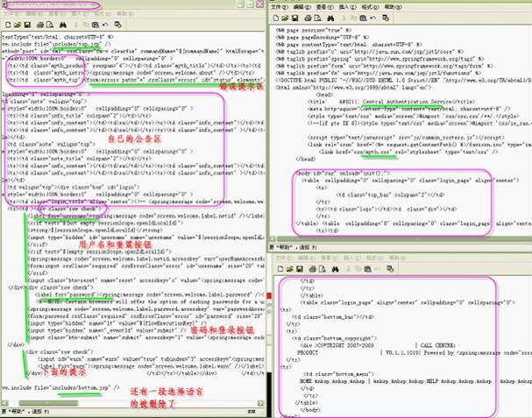Image resolution: width=532 pixels, height=418 pixels.
Task: Click 'bottom_menu' td line in bottom-right window
Action: pyautogui.click(x=339, y=374)
